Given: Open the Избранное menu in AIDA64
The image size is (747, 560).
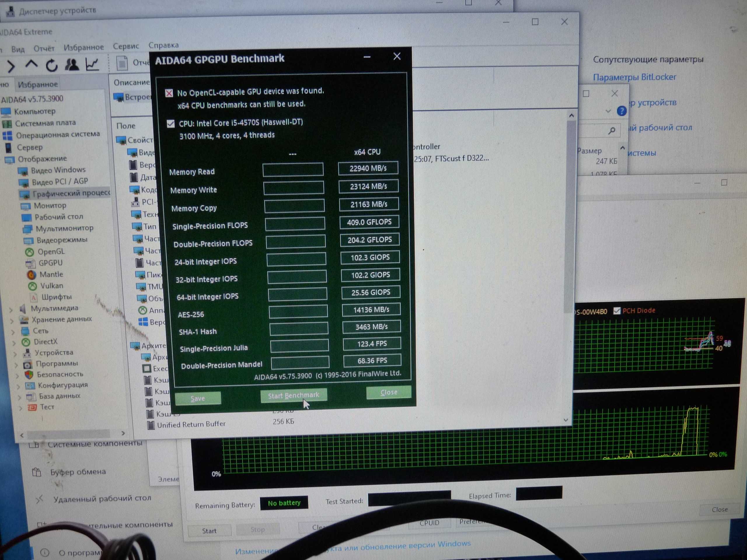Looking at the screenshot, I should pos(84,47).
